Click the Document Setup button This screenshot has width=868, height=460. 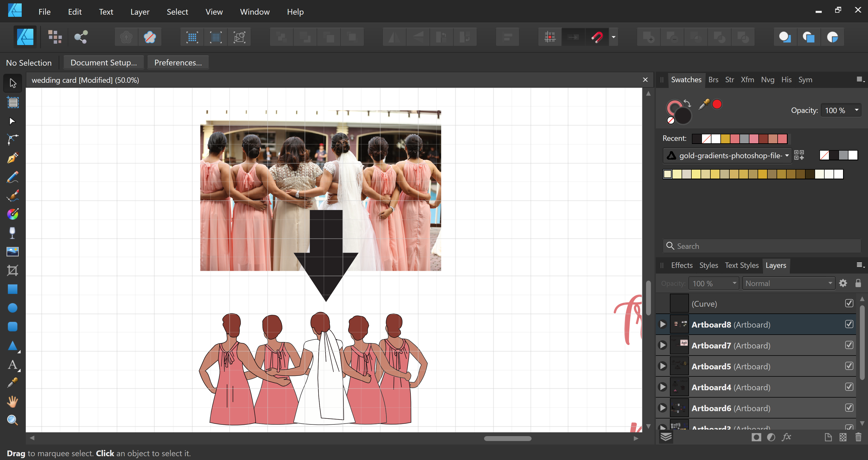[x=103, y=62]
